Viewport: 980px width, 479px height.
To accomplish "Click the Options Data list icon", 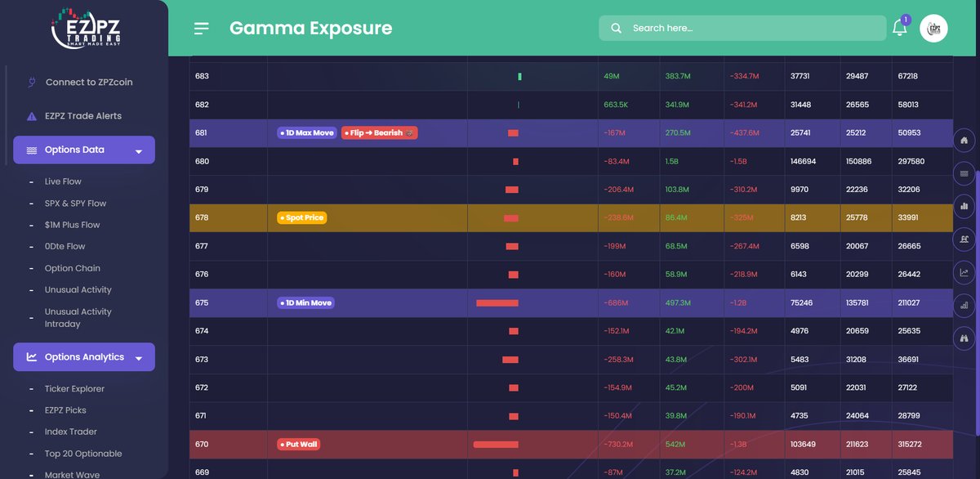I will [x=32, y=150].
